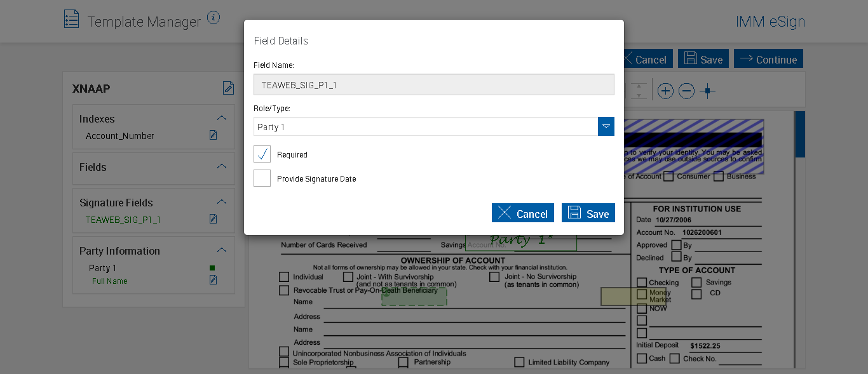Uncheck the Required checkbox
868x374 pixels.
click(x=262, y=154)
